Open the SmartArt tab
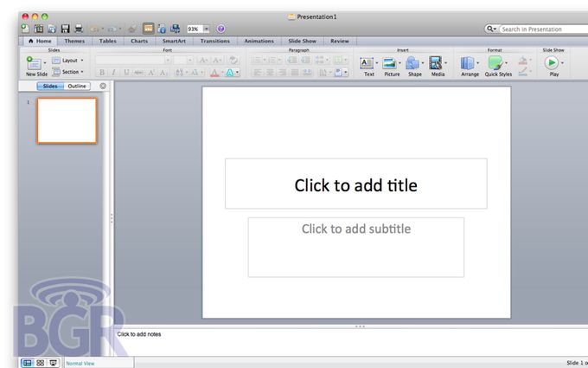 click(174, 41)
